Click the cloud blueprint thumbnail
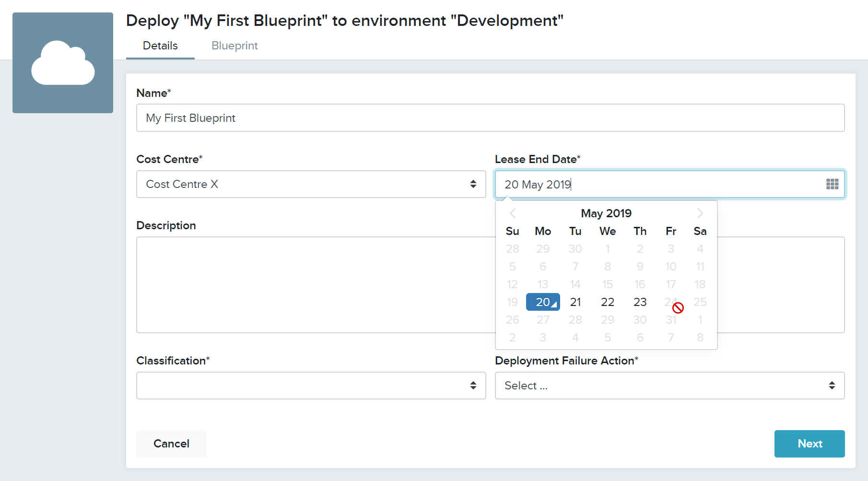The image size is (868, 481). (x=63, y=63)
